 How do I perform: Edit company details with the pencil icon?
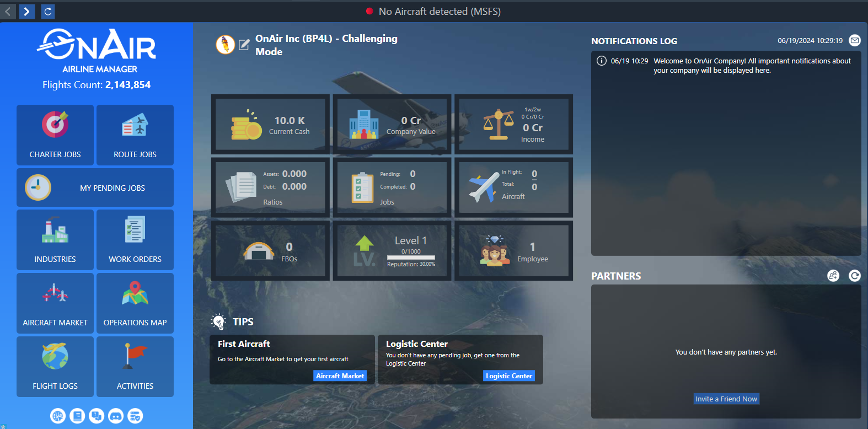[244, 45]
